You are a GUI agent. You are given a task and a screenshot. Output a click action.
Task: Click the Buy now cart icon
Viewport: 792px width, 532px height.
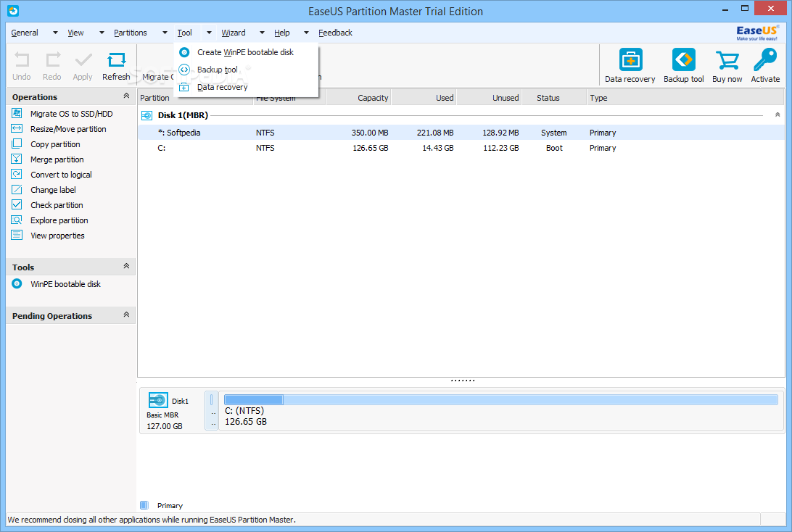coord(727,61)
